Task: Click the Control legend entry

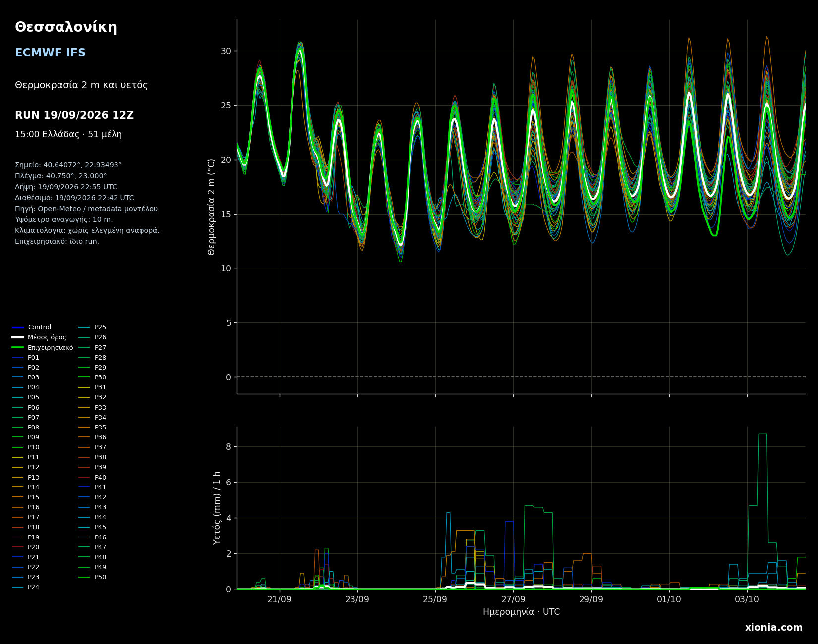Action: [32, 327]
